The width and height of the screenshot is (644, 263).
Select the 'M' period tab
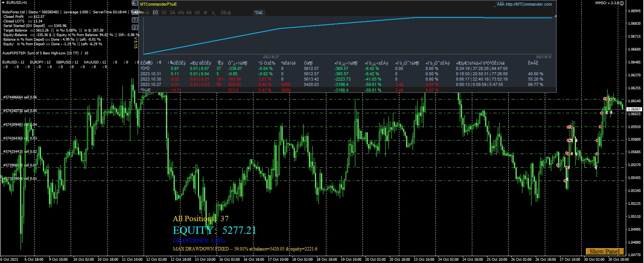pos(206,13)
